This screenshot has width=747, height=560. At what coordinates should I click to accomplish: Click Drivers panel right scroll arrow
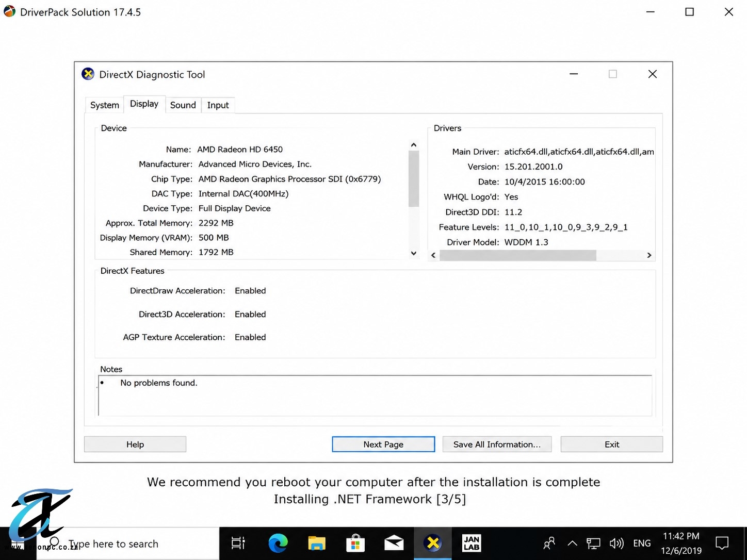(649, 255)
